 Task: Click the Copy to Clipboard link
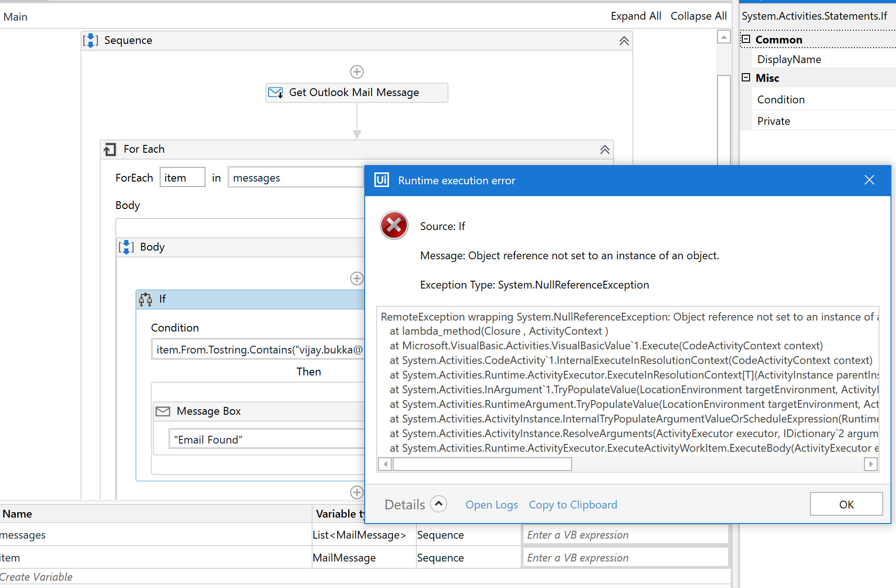tap(573, 505)
